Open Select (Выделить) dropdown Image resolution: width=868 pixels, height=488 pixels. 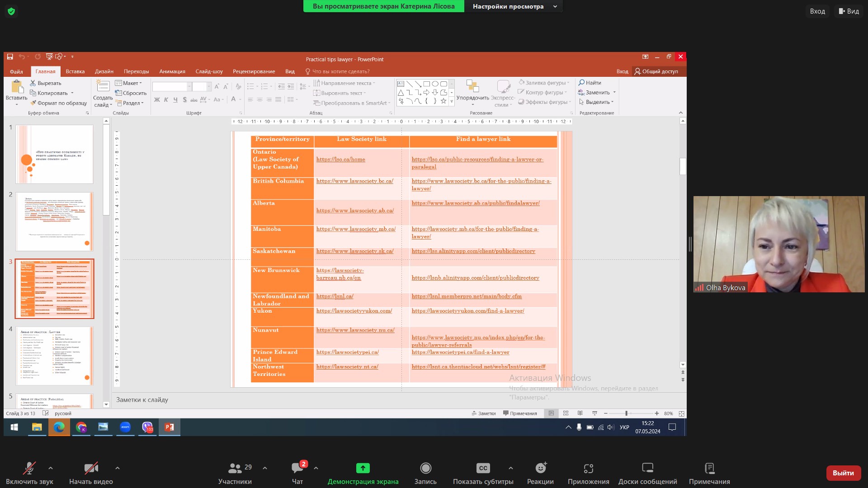pos(596,102)
